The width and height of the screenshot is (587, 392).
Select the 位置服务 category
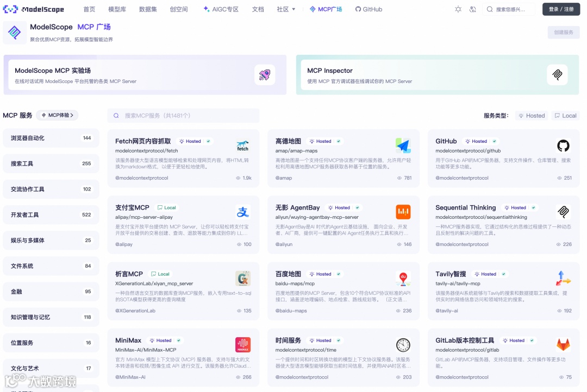pos(51,343)
